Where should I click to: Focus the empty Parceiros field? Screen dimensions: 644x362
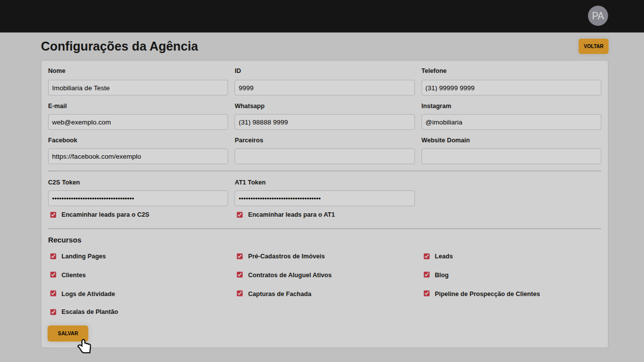324,156
